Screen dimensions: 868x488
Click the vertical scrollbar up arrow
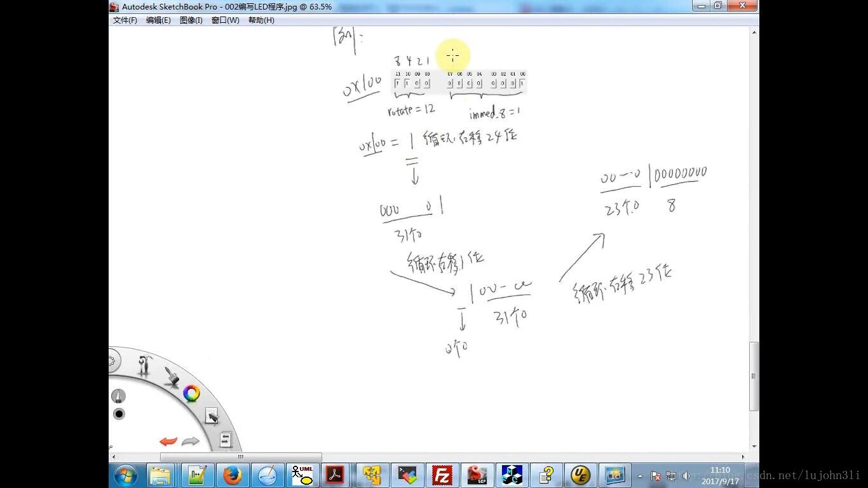point(754,32)
